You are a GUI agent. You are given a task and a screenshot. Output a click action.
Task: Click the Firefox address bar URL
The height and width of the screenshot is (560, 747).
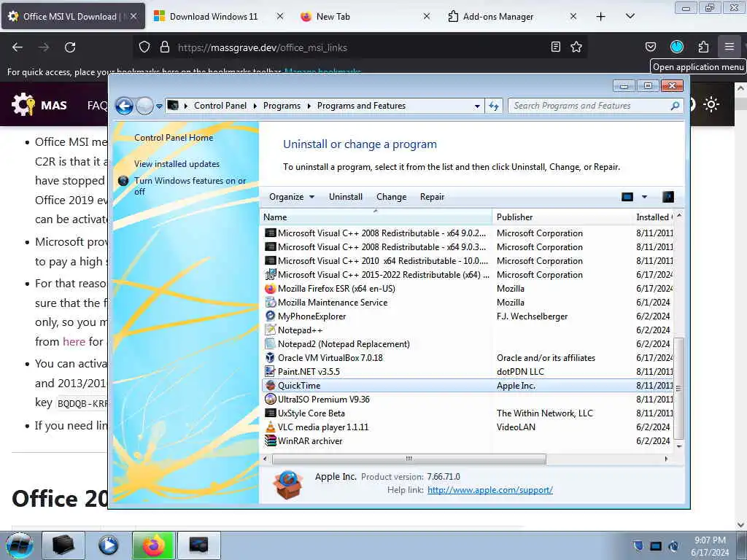click(263, 47)
